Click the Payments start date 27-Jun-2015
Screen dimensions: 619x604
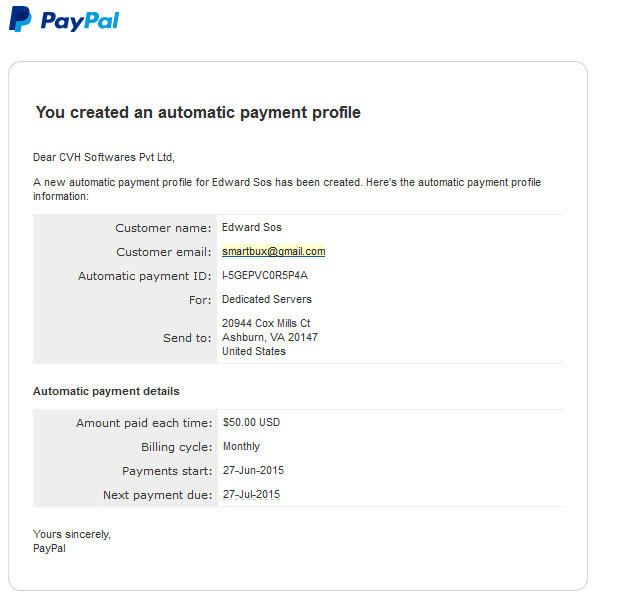tap(253, 470)
